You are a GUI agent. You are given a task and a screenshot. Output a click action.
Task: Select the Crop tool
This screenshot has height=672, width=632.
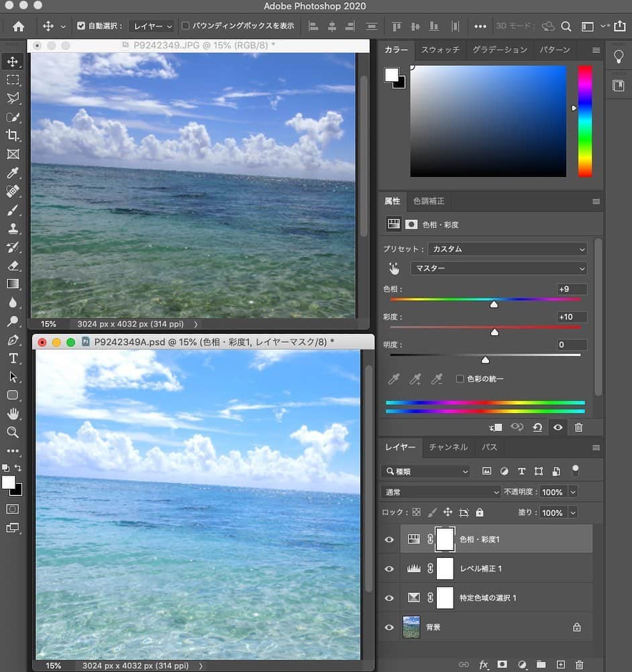coord(13,135)
